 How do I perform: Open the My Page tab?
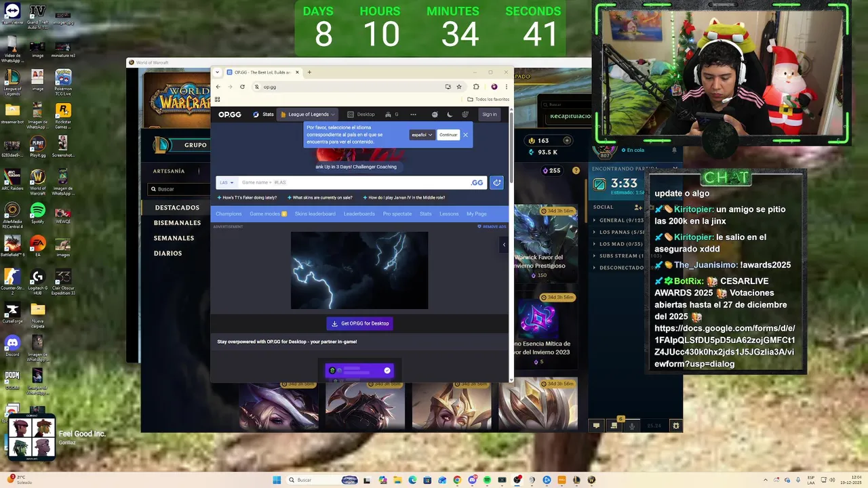476,214
